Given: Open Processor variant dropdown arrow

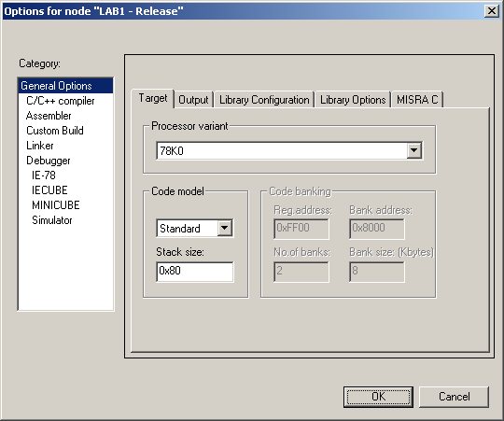Looking at the screenshot, I should (x=414, y=150).
